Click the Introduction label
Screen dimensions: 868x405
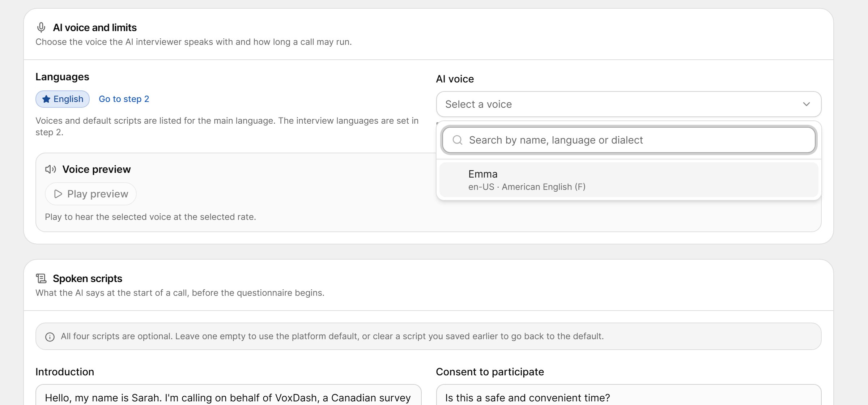pos(65,372)
